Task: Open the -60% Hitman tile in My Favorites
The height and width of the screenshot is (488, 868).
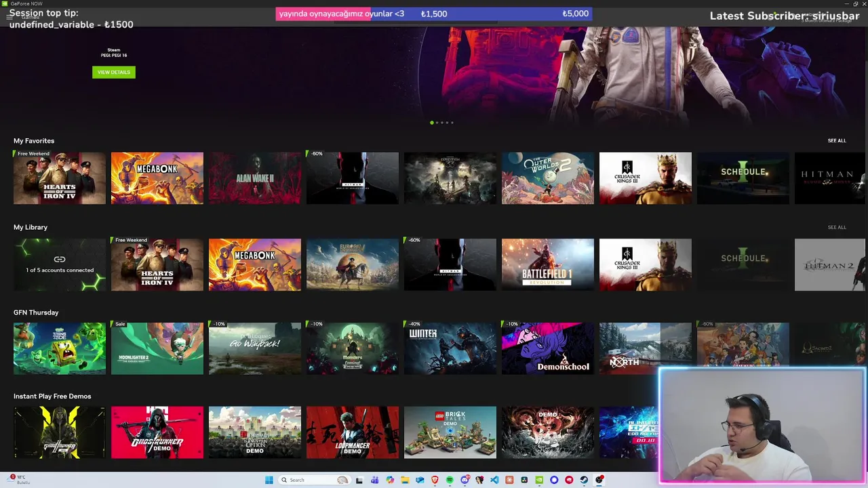Action: pos(353,178)
